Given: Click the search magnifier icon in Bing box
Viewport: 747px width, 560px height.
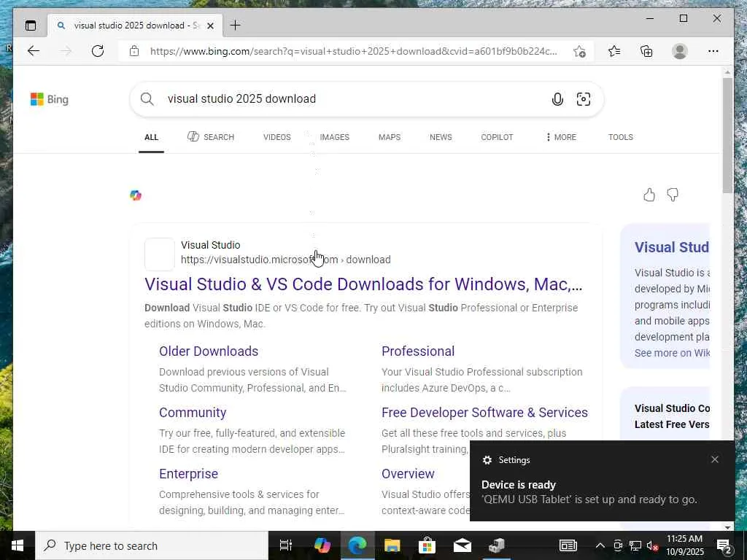Looking at the screenshot, I should coord(147,99).
